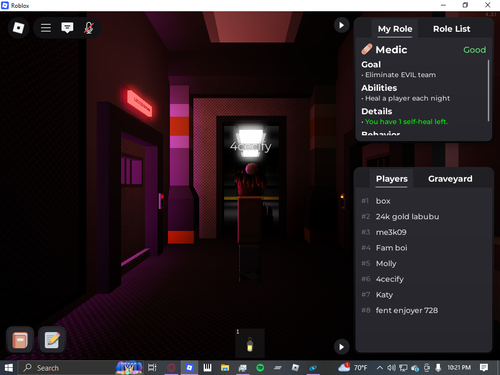
Task: Open Spotify from the taskbar
Action: tap(260, 368)
